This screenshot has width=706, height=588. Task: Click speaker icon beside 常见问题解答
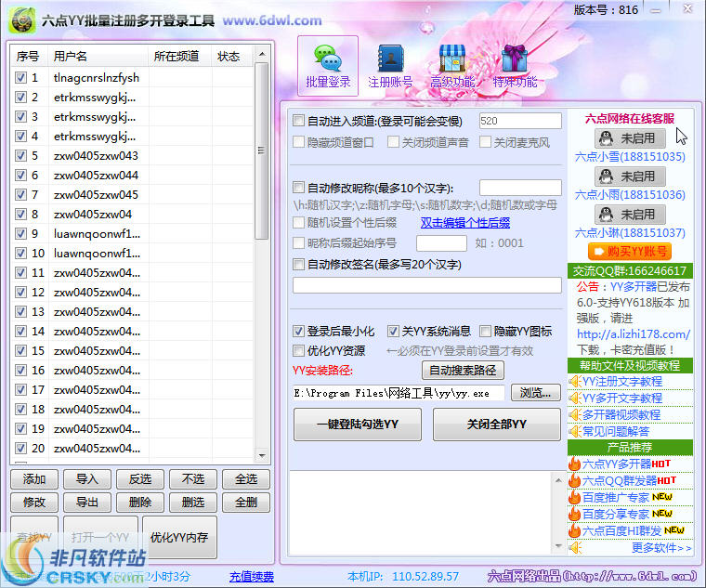click(574, 432)
